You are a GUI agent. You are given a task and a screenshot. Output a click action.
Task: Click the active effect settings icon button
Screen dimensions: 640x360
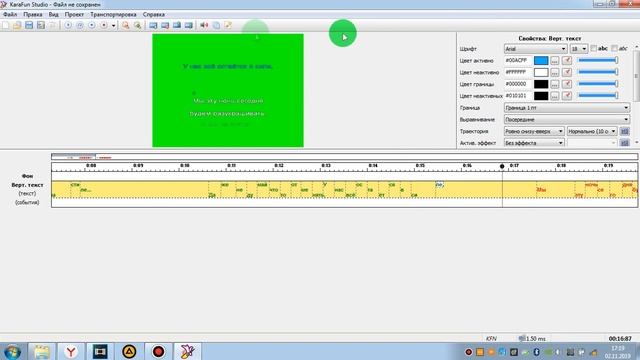point(624,143)
